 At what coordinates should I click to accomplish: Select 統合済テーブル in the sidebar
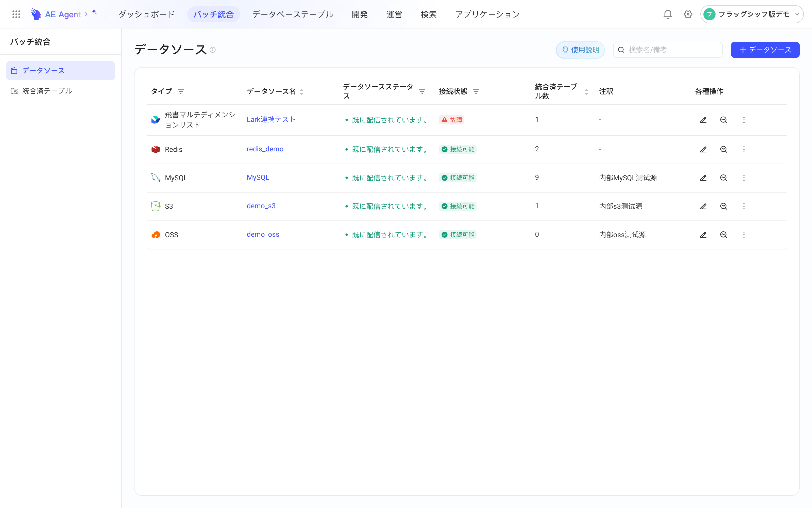pos(60,91)
